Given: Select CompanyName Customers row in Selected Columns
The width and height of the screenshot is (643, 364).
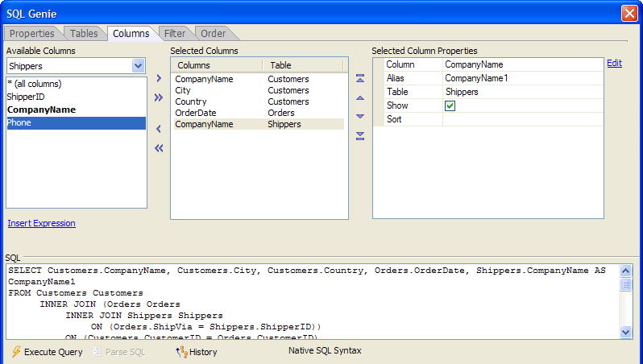Looking at the screenshot, I should pos(259,79).
